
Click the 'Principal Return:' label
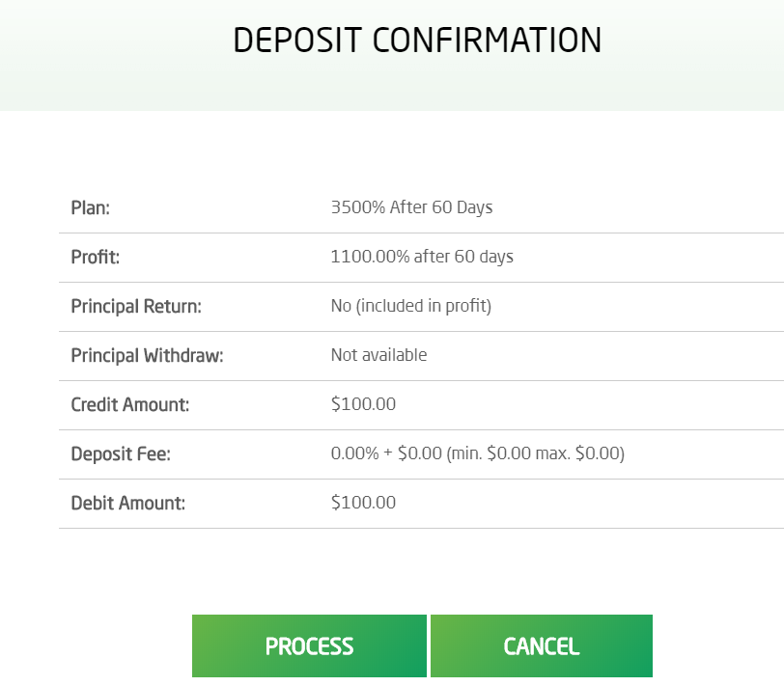[x=136, y=306]
